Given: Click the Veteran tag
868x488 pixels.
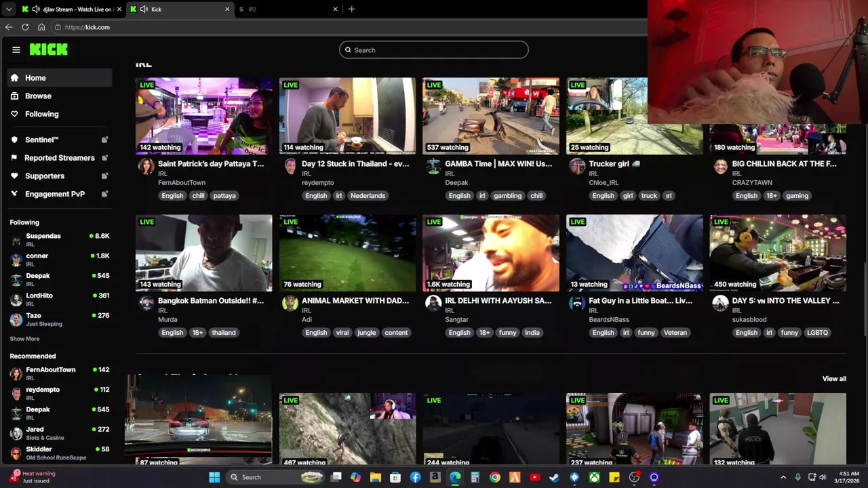Looking at the screenshot, I should click(675, 333).
